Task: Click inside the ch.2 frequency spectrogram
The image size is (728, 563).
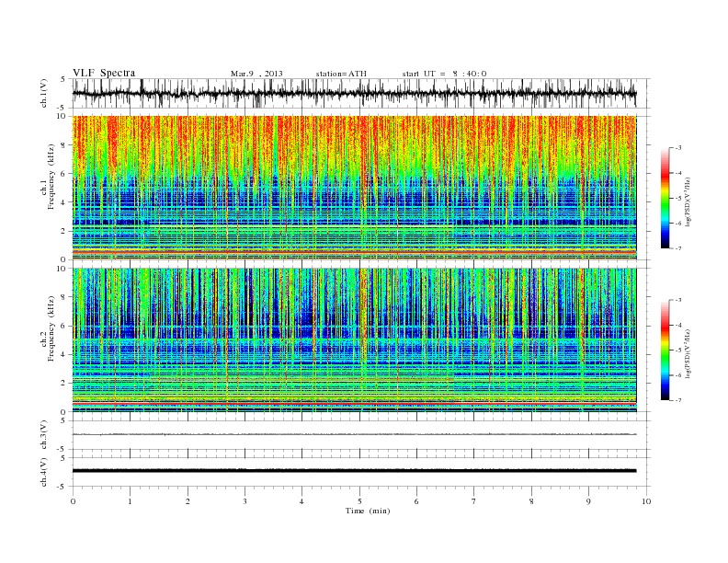Action: tap(354, 340)
